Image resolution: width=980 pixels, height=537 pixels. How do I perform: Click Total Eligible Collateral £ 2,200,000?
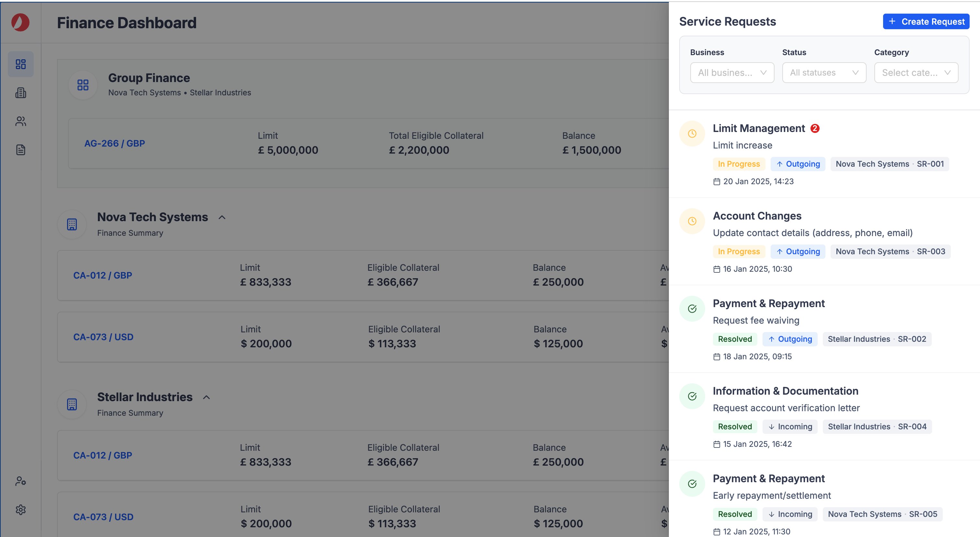click(419, 150)
